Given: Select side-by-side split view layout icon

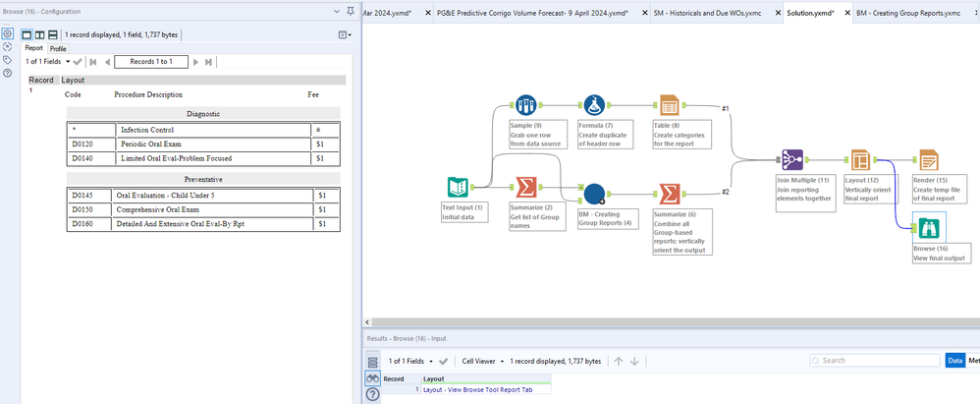Looking at the screenshot, I should click(x=40, y=35).
